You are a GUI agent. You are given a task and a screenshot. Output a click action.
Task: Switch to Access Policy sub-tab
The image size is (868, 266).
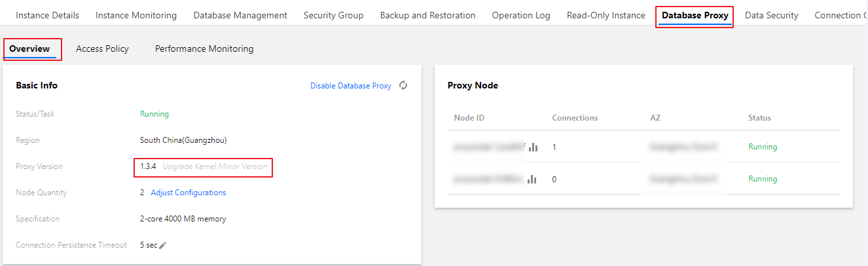102,48
